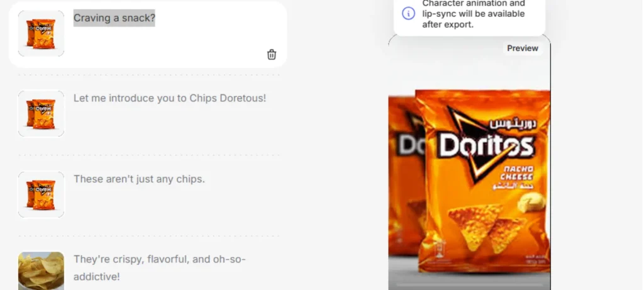Select the thumbnail beside "Let me introduce you" line
This screenshot has width=644, height=290.
point(41,113)
